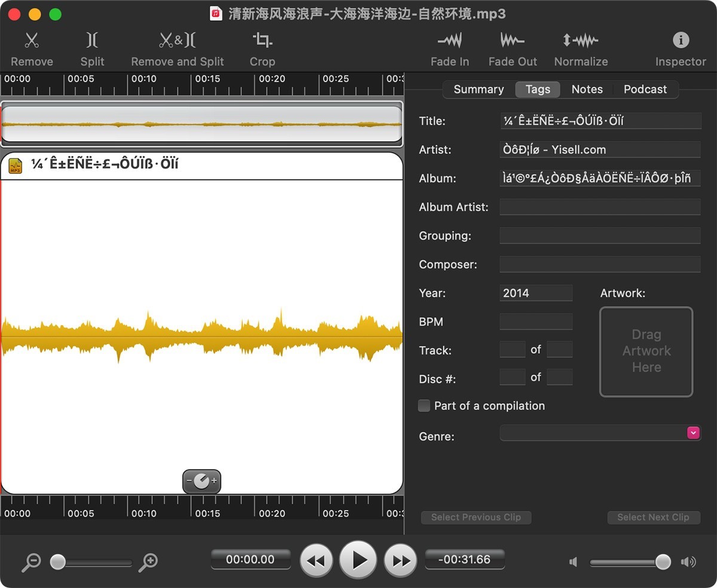Toggle the clip gain knob on the waveform

[x=201, y=480]
